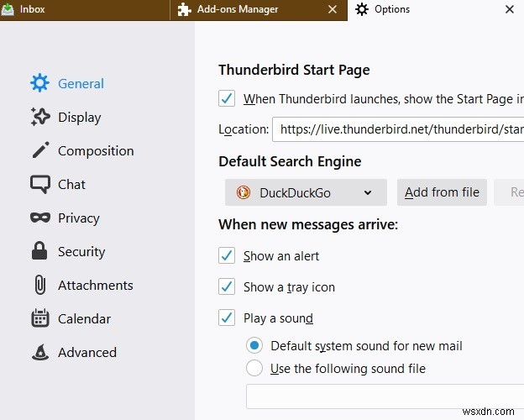Open the General settings category
Screen dimensions: 524x420
click(x=67, y=83)
